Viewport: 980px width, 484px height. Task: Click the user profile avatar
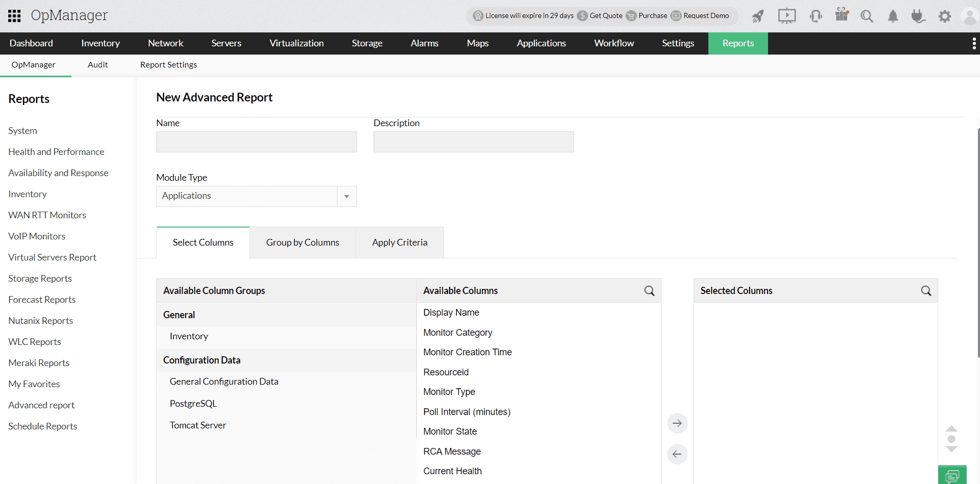pyautogui.click(x=969, y=16)
